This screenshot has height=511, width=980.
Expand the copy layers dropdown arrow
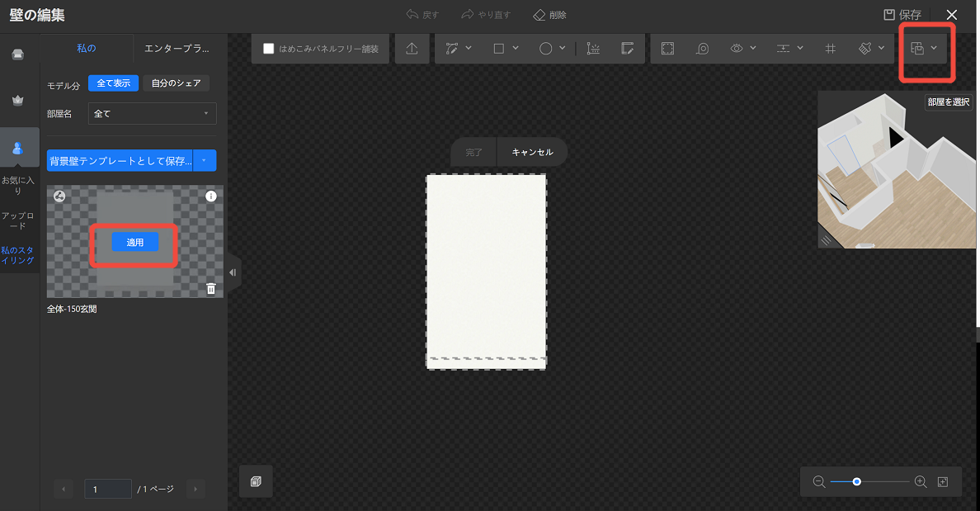[x=934, y=48]
